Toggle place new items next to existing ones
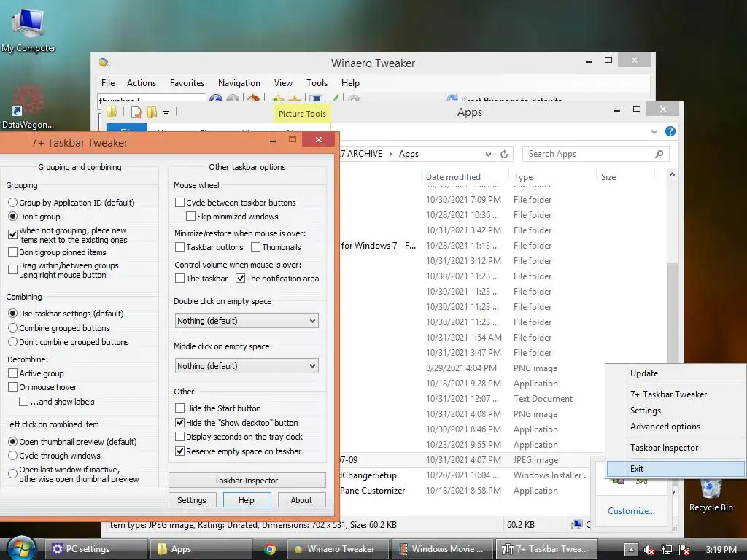Viewport: 747px width, 560px height. [13, 235]
